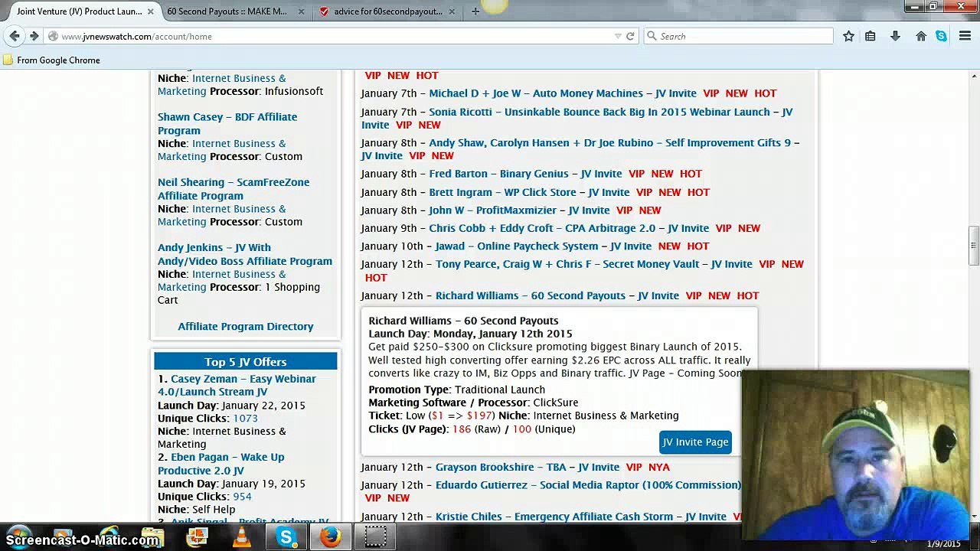This screenshot has width=980, height=551.
Task: Open Sonia Ricotti Unsinkable Bounce Back listing
Action: click(x=599, y=112)
